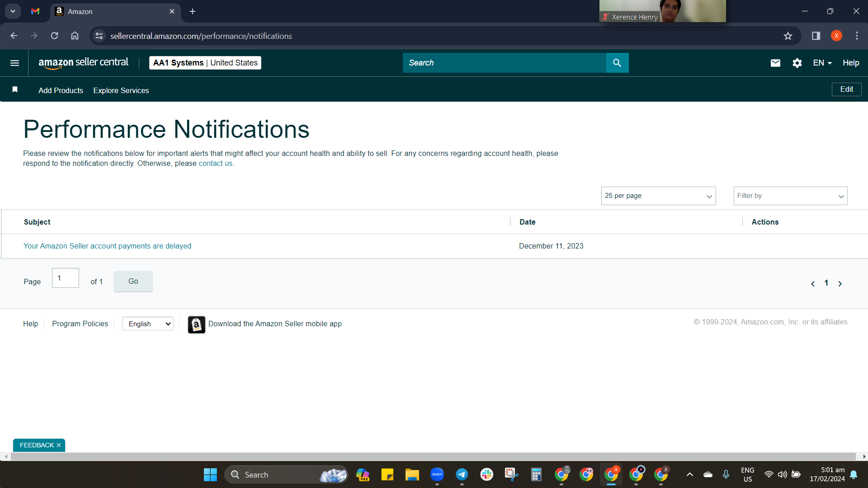This screenshot has width=868, height=488.
Task: Dismiss the FEEDBACK tab with its X
Action: [x=59, y=445]
